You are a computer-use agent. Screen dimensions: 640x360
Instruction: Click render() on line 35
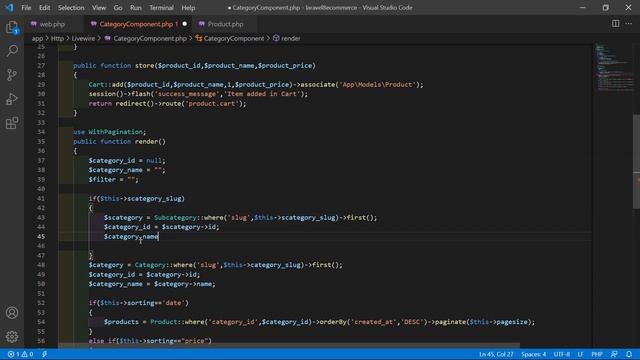tap(150, 142)
